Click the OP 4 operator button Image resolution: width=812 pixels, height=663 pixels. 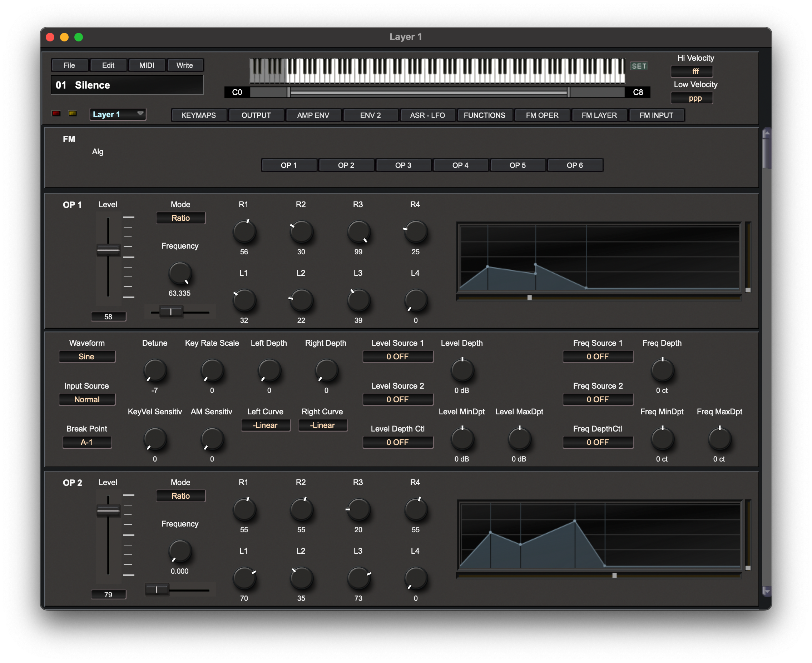pos(460,165)
